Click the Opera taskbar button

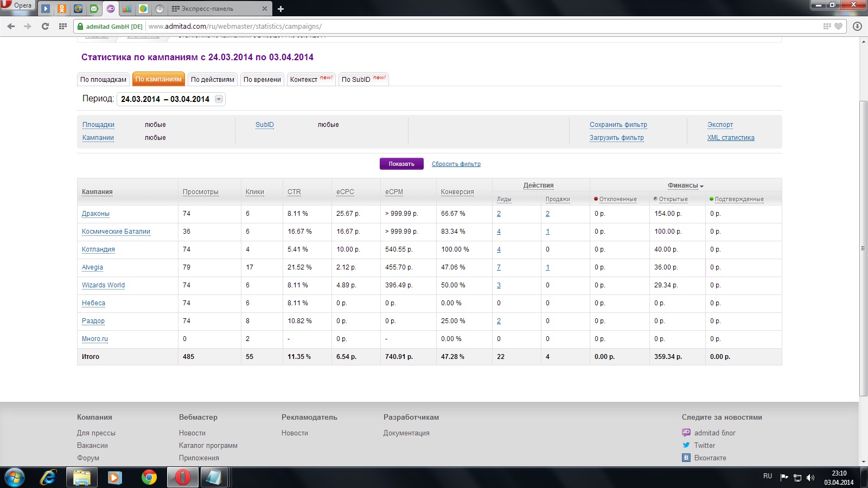pos(182,477)
